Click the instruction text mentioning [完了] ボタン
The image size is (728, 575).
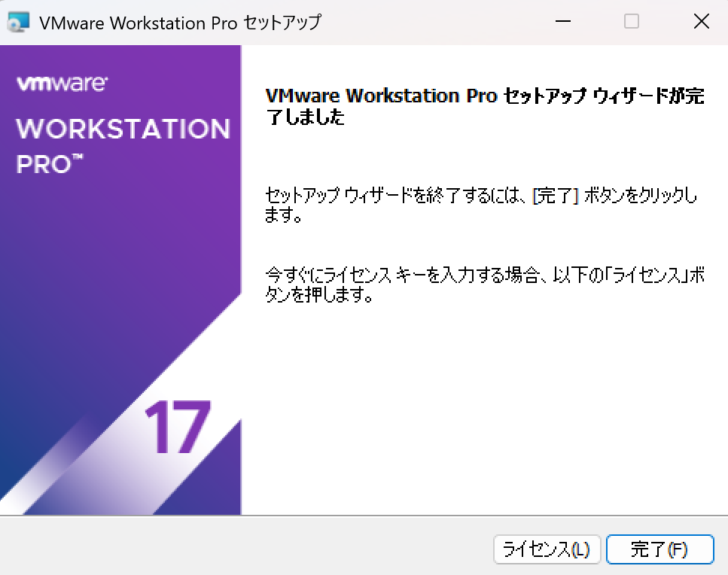click(x=482, y=205)
